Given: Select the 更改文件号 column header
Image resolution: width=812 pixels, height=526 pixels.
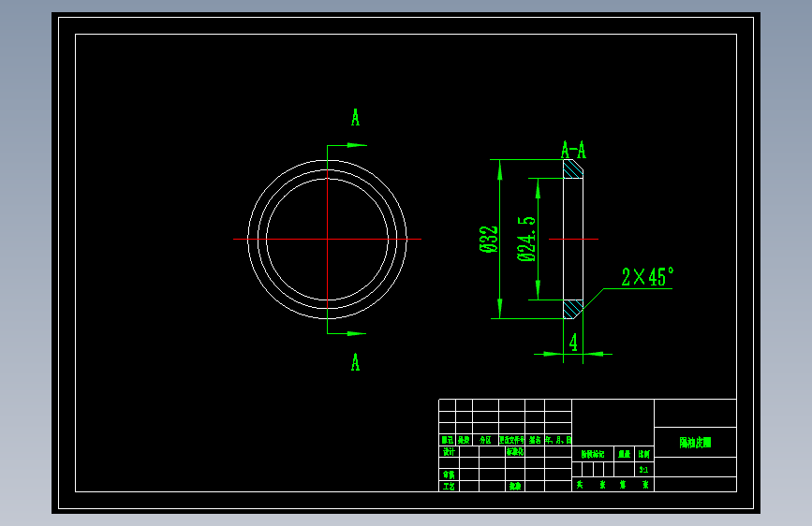Looking at the screenshot, I should 511,440.
